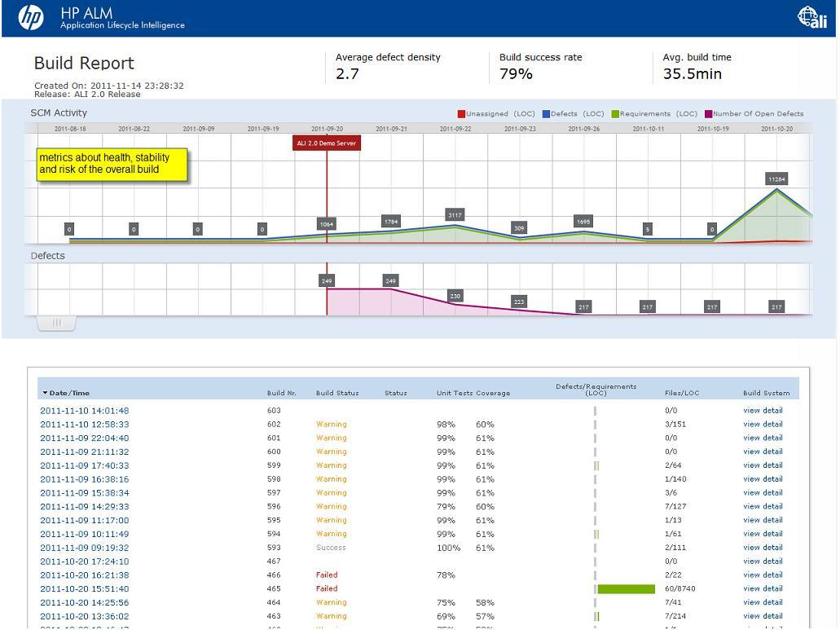Click the ALI globe logo
840x630 pixels.
(x=812, y=17)
